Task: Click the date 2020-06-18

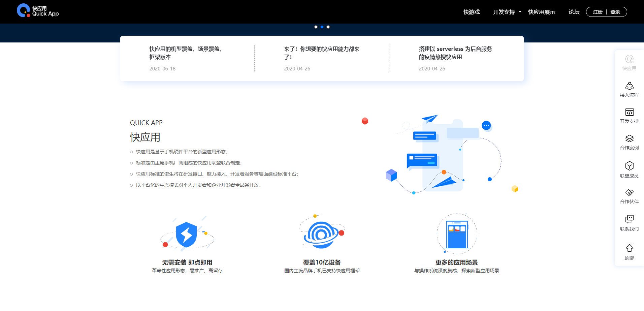Action: click(x=162, y=69)
